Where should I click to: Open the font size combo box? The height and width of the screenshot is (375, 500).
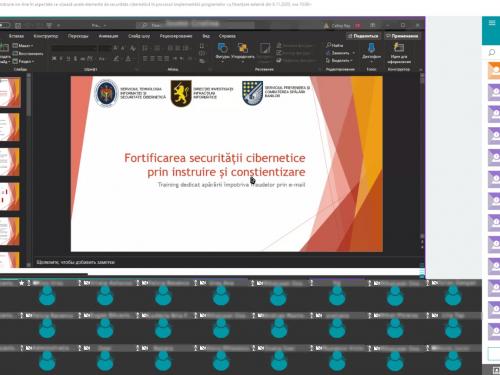[105, 48]
